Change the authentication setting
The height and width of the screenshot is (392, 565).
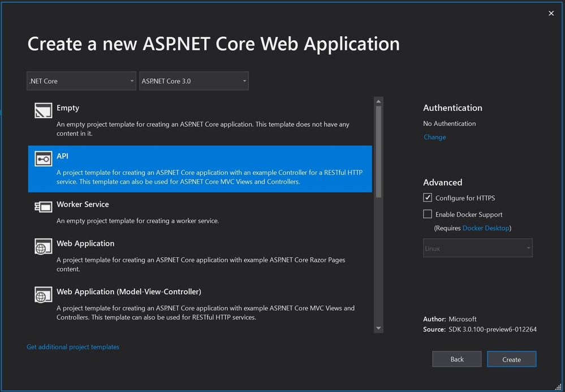click(x=434, y=137)
